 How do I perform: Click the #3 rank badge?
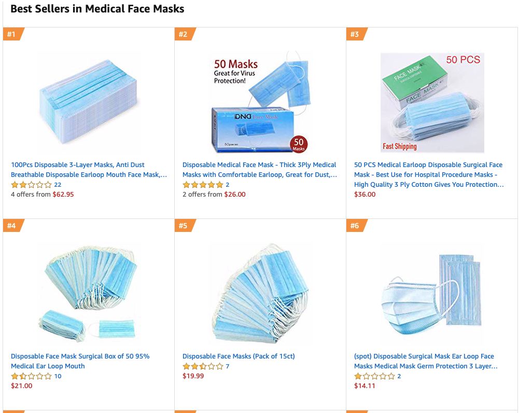point(355,34)
